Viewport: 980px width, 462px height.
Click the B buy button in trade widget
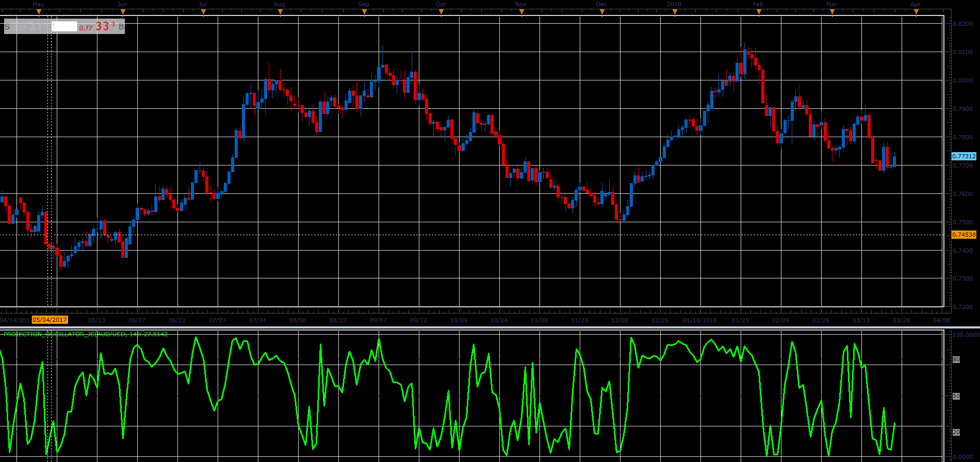coord(121,27)
